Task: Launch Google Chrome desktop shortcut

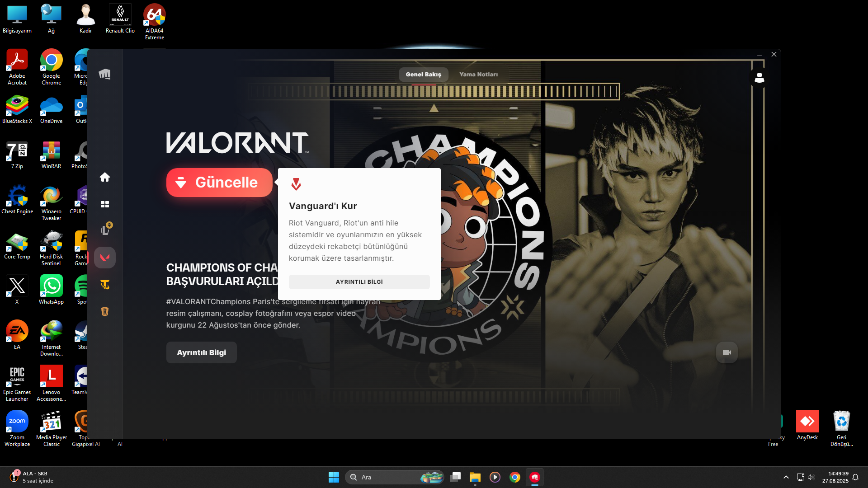Action: tap(52, 68)
